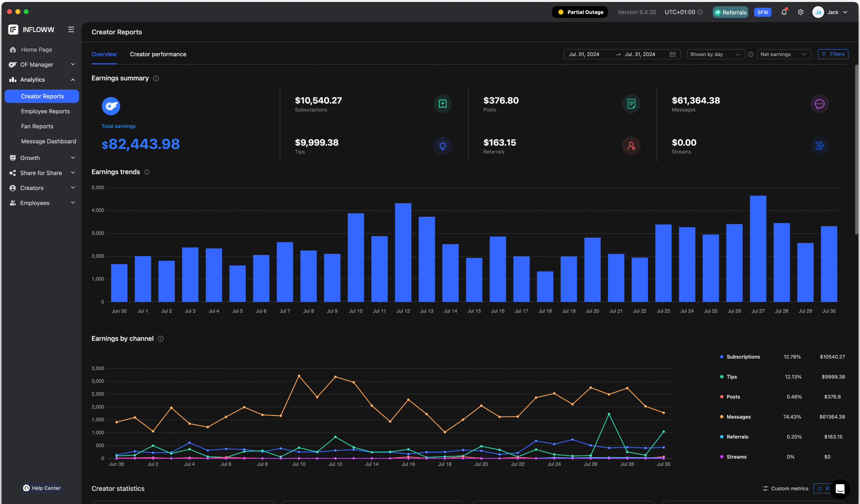Click the Earnings summary info icon

click(156, 79)
